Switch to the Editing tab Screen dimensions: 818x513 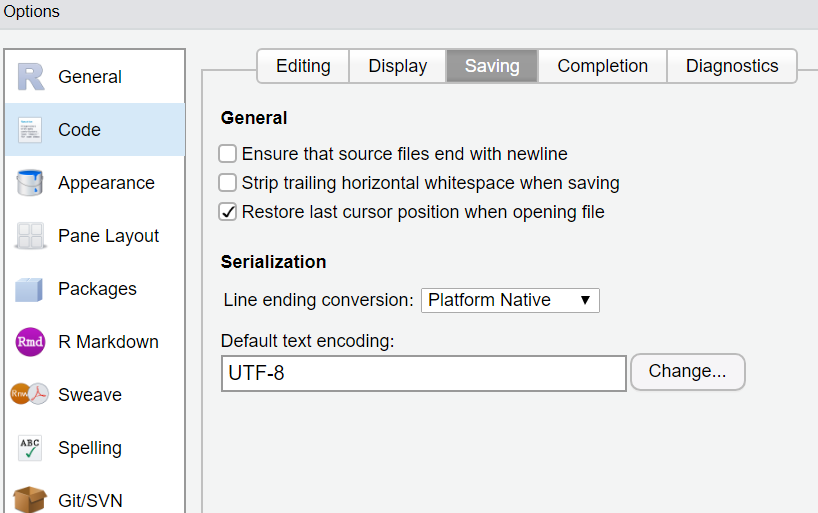[x=303, y=66]
